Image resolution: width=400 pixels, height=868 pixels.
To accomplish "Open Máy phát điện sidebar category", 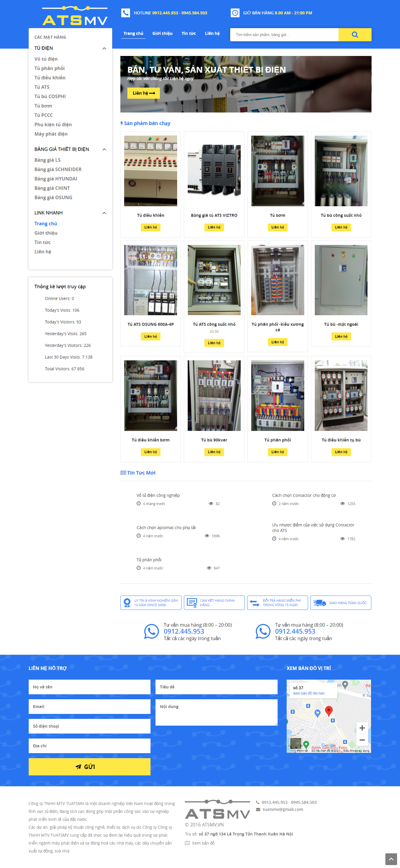I will point(51,134).
